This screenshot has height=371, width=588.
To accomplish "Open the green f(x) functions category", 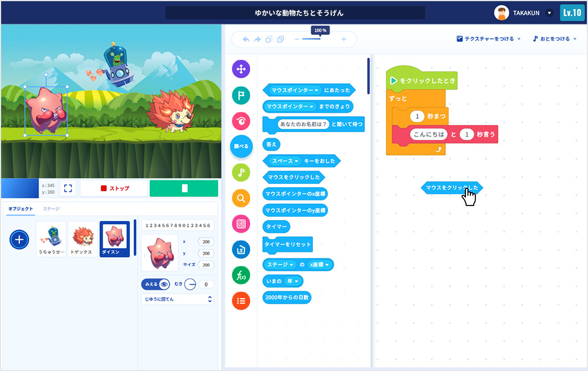I will click(x=241, y=275).
